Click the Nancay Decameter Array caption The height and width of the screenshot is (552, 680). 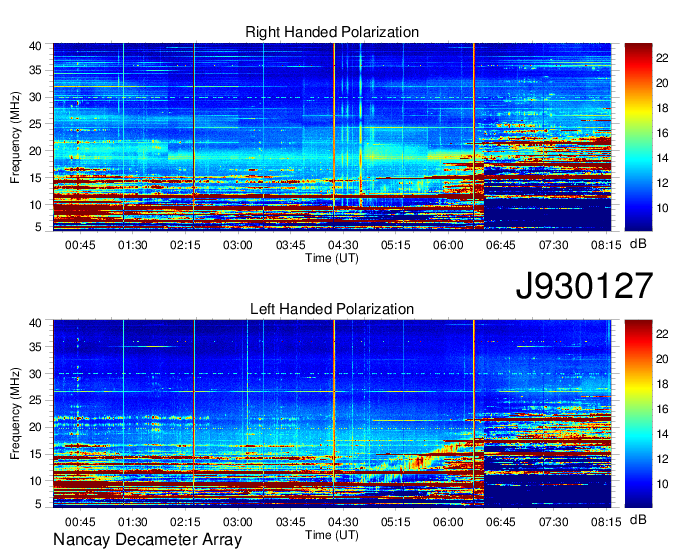[147, 540]
